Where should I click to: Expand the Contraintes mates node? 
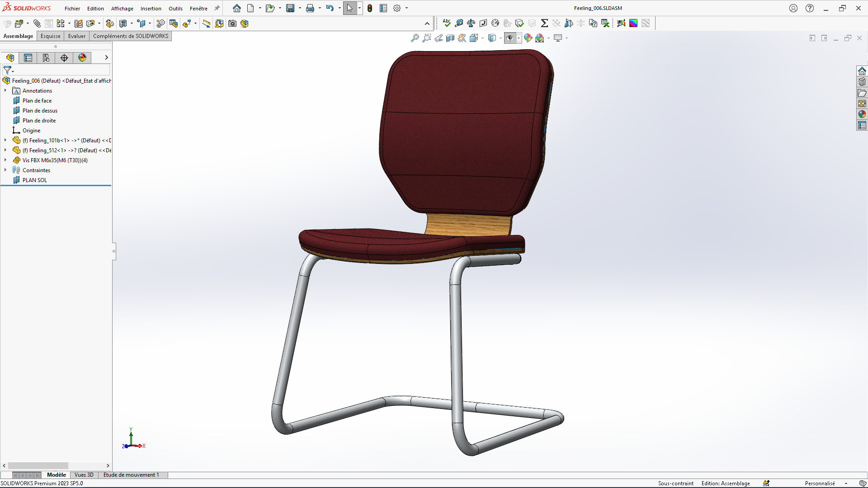[5, 170]
